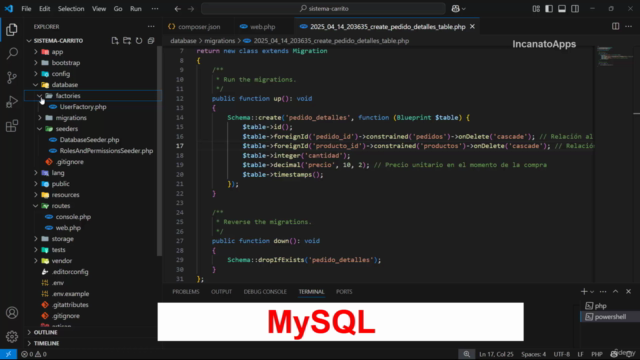Open Explorer views and more actions menu

click(151, 27)
